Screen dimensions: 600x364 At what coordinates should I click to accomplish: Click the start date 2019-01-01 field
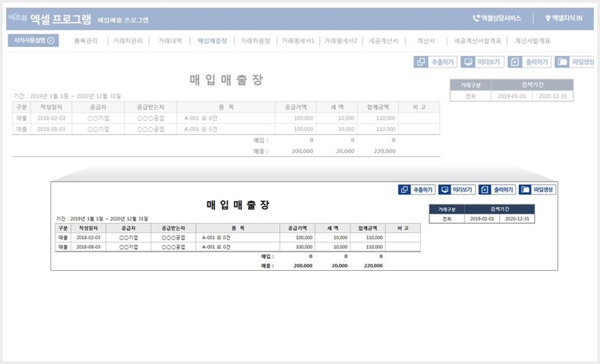[512, 96]
